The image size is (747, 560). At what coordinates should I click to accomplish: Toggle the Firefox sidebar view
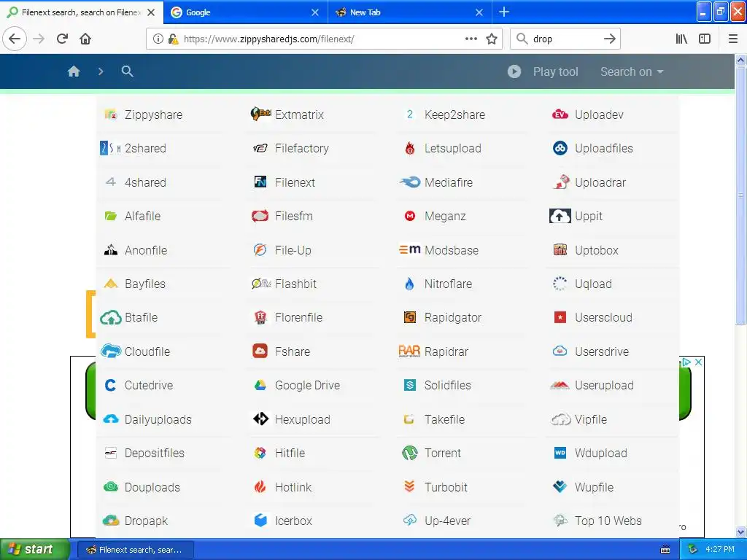pyautogui.click(x=705, y=39)
